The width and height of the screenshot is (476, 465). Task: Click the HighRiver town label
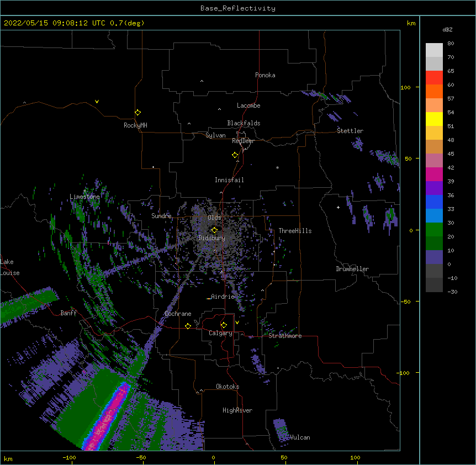[237, 410]
